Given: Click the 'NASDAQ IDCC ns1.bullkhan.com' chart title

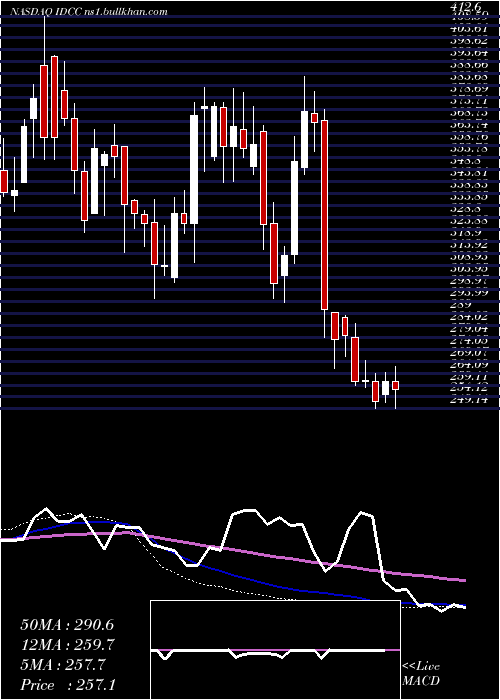Looking at the screenshot, I should coord(89,11).
